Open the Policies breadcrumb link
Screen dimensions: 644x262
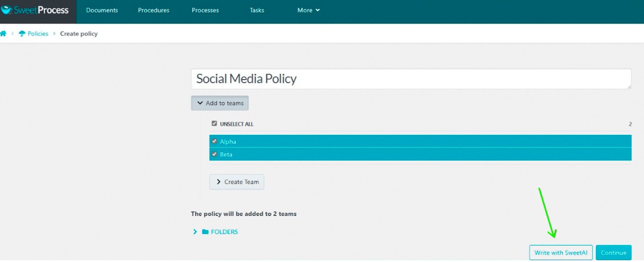pos(38,33)
